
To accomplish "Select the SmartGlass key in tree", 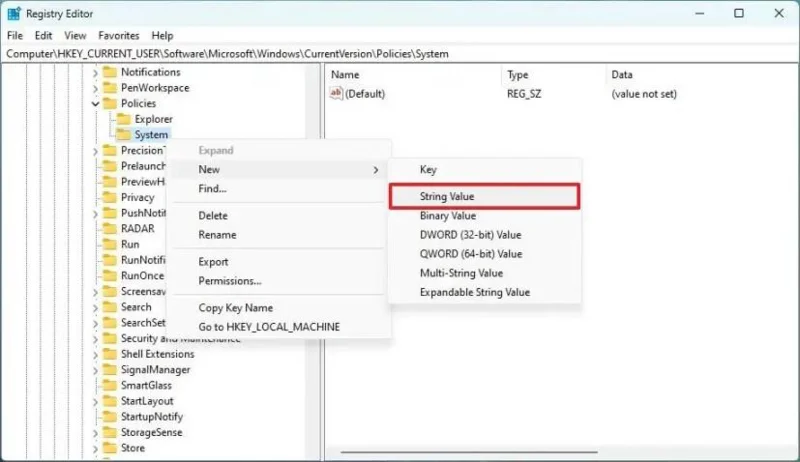I will point(146,386).
